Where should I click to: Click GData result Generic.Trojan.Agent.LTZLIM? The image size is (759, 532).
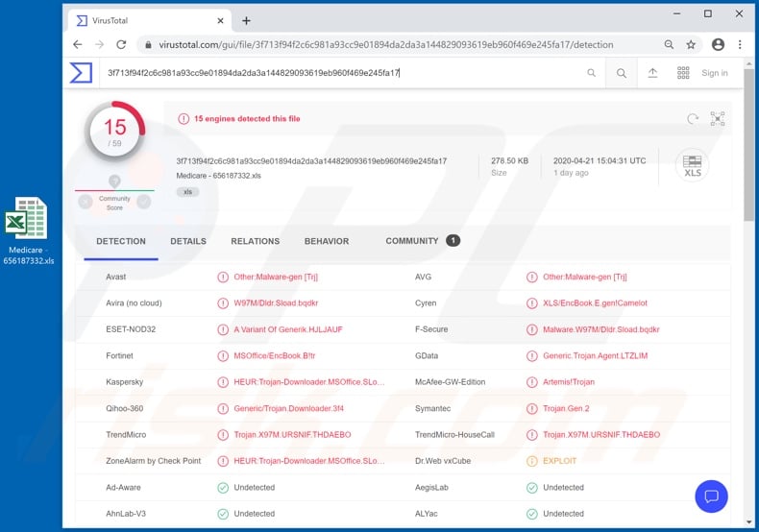[x=595, y=356]
